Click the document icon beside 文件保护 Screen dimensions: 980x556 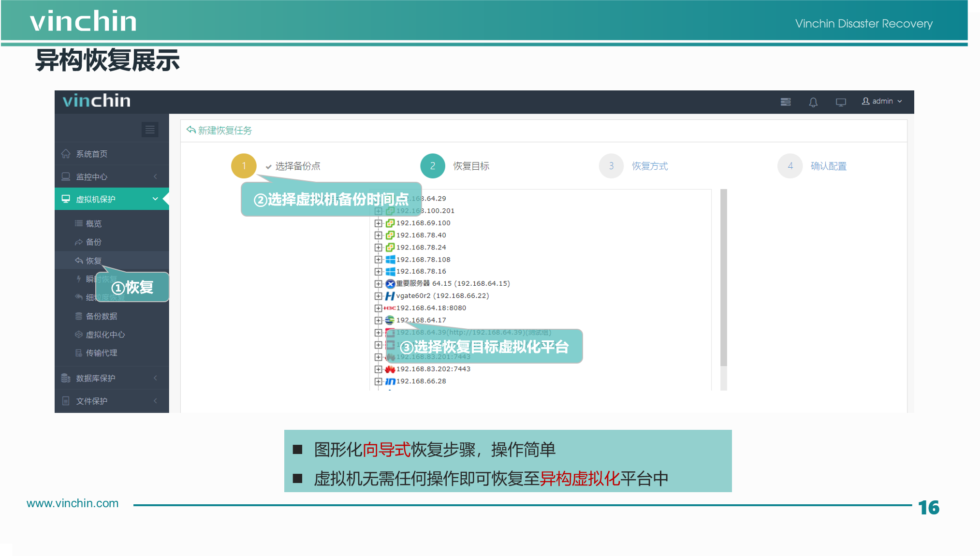66,401
